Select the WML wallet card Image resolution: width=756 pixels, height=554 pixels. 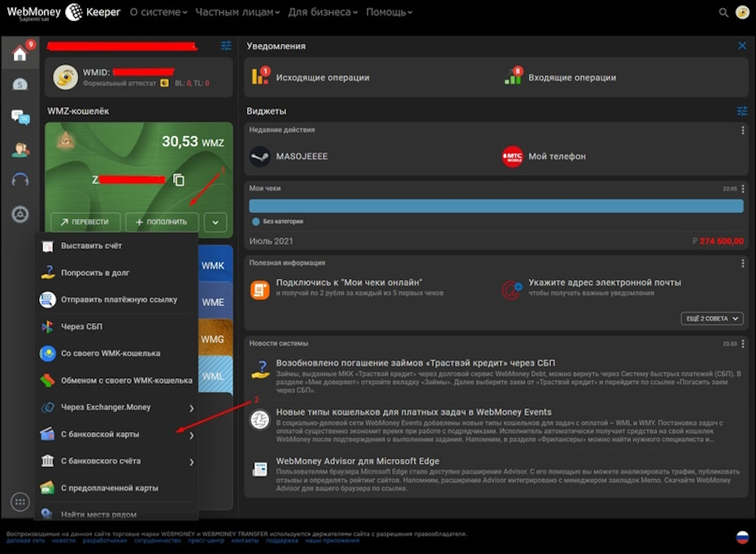[215, 376]
